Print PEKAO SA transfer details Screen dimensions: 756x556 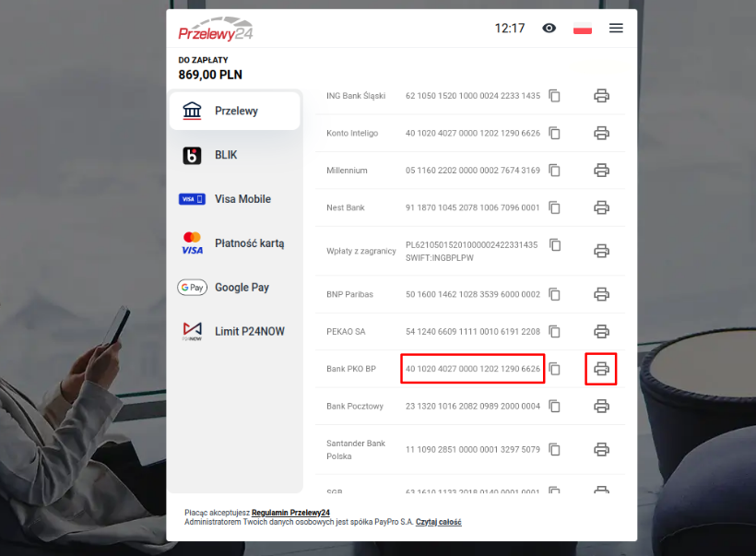coord(601,331)
